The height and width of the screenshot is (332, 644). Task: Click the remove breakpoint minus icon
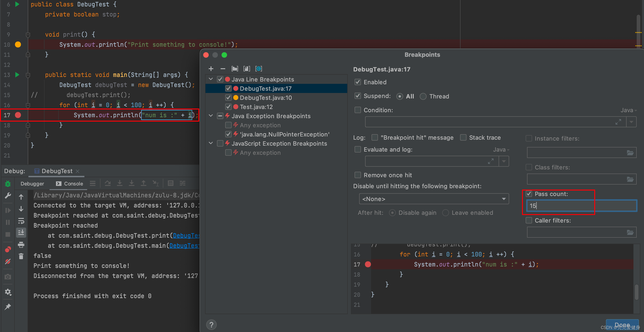tap(223, 69)
